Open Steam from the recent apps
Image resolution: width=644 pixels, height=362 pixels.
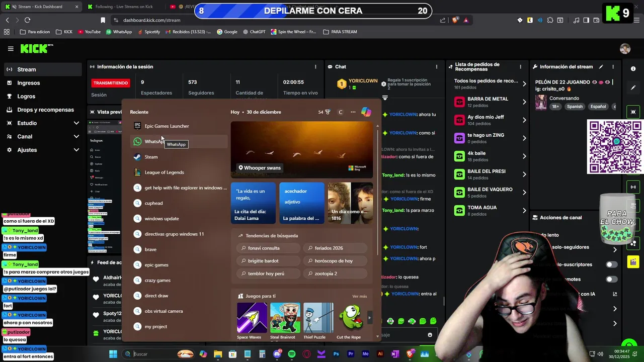179,157
